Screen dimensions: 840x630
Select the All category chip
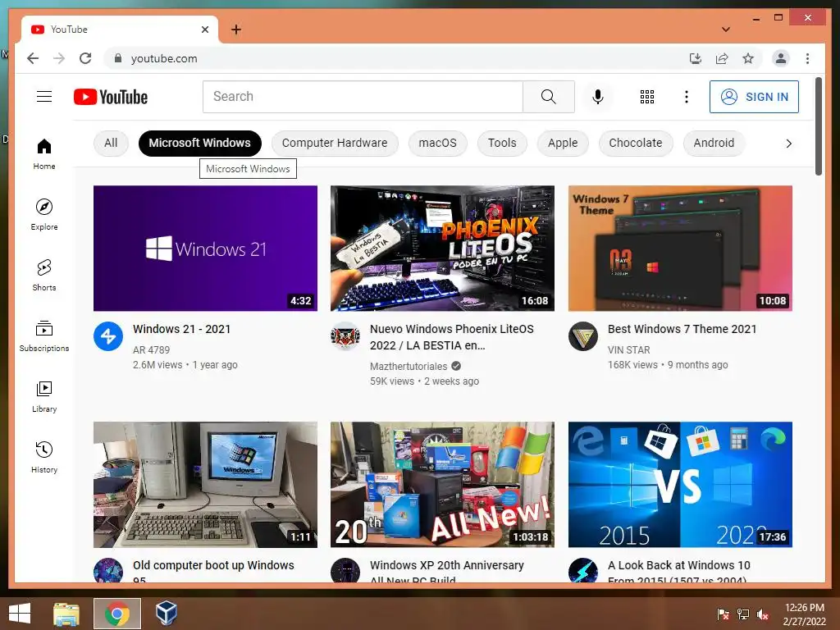(x=111, y=143)
